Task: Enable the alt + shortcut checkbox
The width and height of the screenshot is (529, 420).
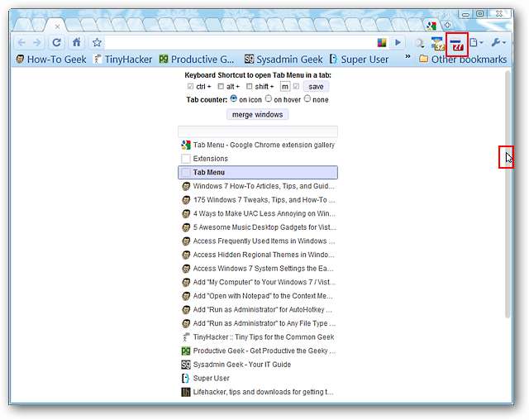Action: 220,86
